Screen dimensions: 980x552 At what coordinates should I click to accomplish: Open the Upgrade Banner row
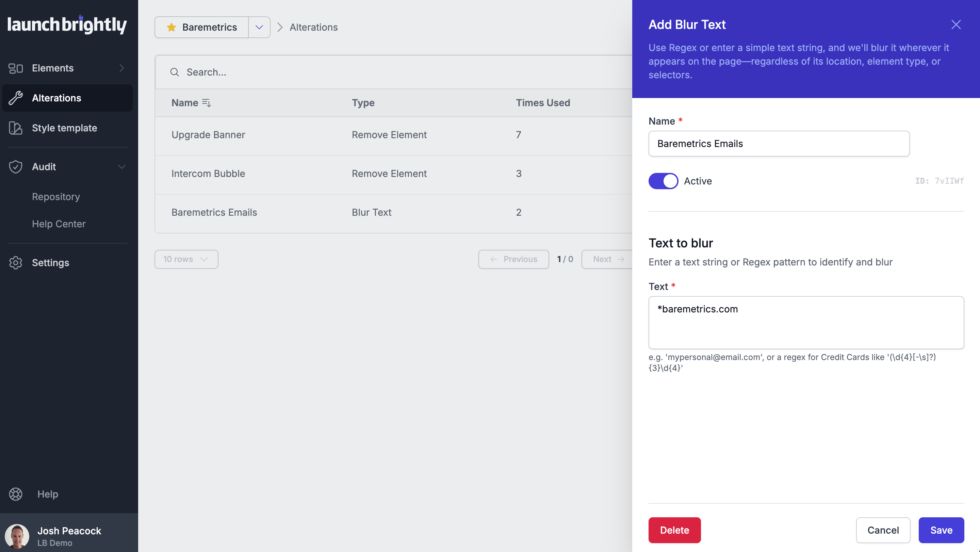394,135
